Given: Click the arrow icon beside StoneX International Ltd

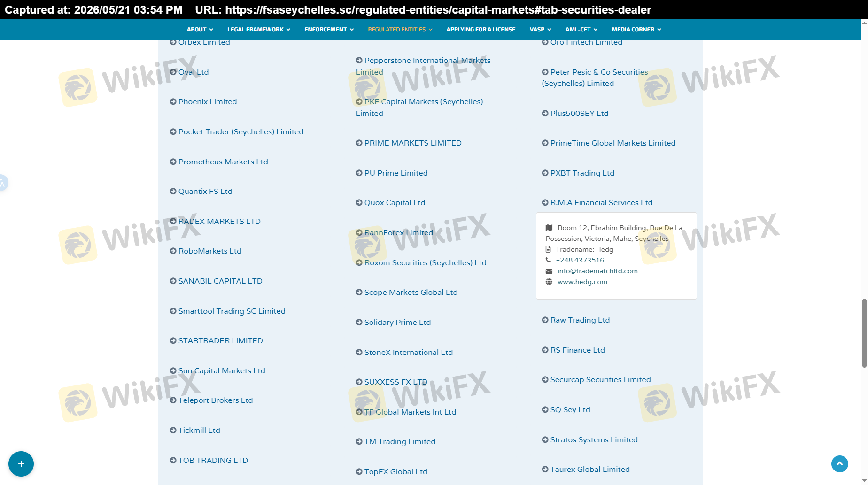Looking at the screenshot, I should pos(359,352).
